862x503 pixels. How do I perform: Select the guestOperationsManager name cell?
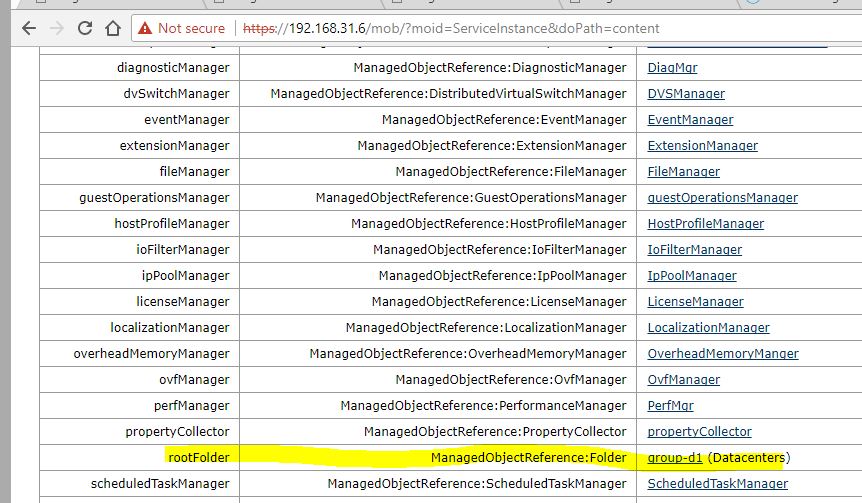point(140,197)
